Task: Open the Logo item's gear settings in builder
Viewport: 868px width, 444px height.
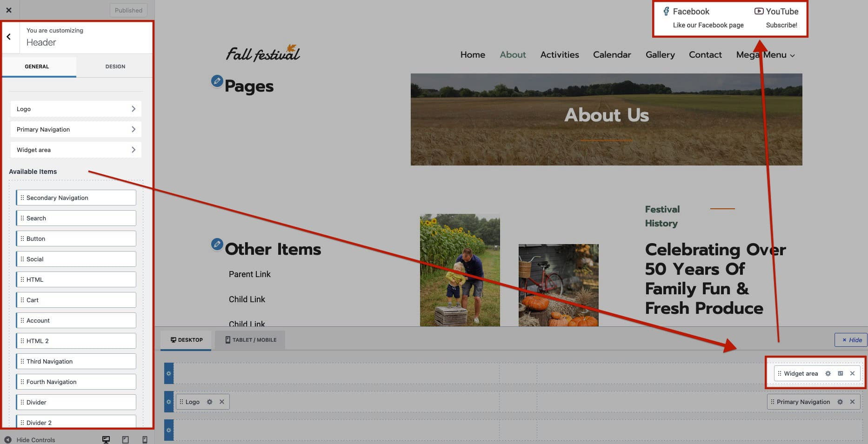Action: pyautogui.click(x=210, y=402)
